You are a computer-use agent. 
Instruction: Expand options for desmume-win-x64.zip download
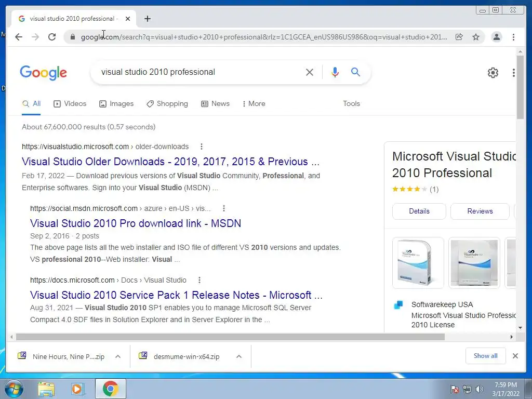239,356
